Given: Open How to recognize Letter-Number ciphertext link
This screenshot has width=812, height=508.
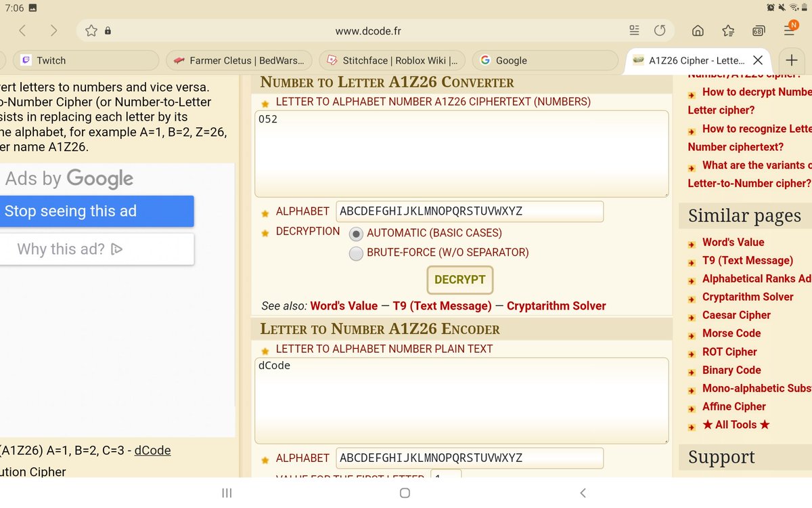Looking at the screenshot, I should click(x=750, y=137).
